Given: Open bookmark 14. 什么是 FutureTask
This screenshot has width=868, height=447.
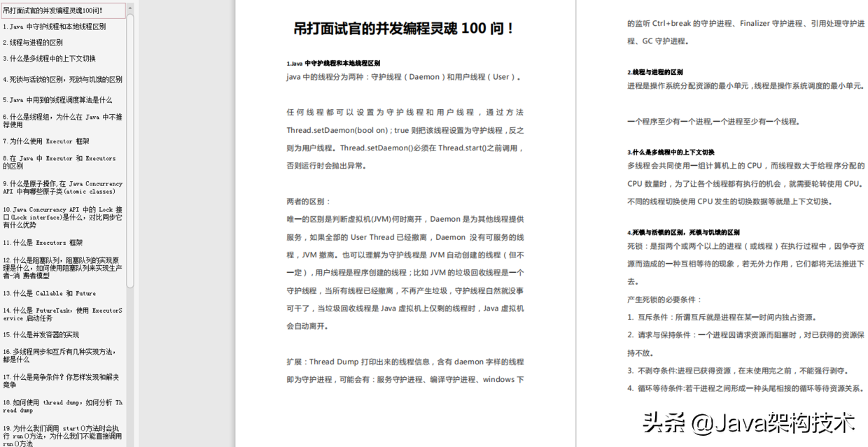Looking at the screenshot, I should pos(62,314).
